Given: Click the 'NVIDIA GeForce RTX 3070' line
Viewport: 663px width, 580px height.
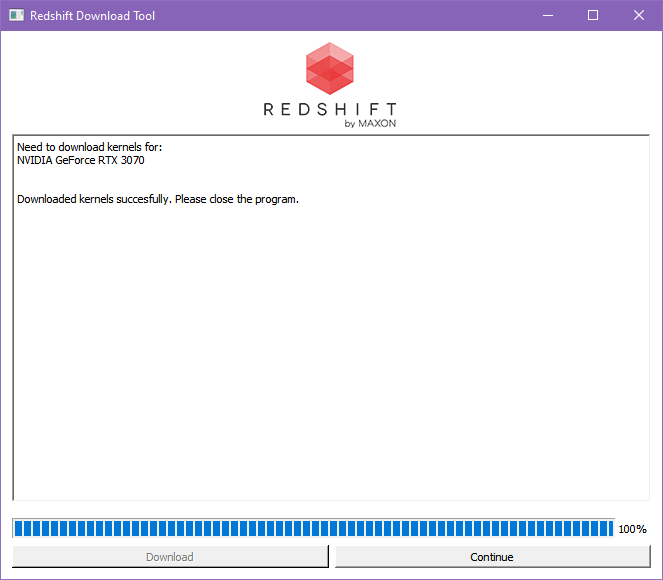Looking at the screenshot, I should click(81, 160).
